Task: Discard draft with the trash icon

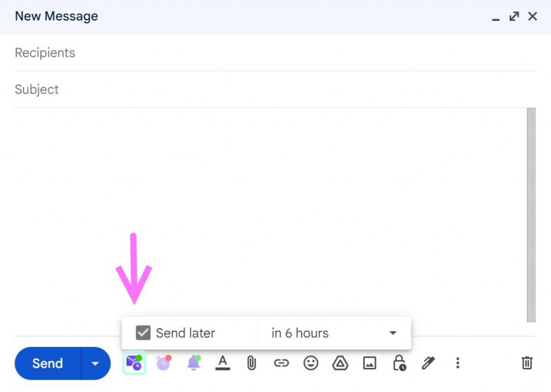Action: (x=527, y=364)
